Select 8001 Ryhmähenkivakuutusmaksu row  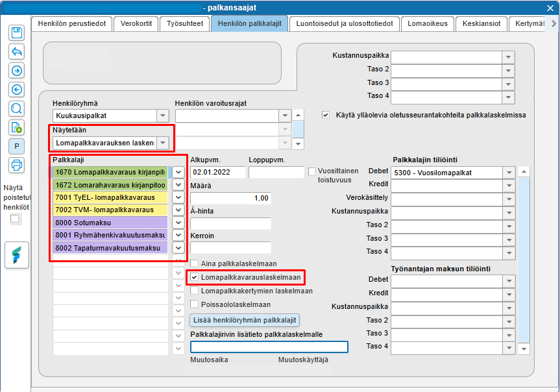pos(110,235)
